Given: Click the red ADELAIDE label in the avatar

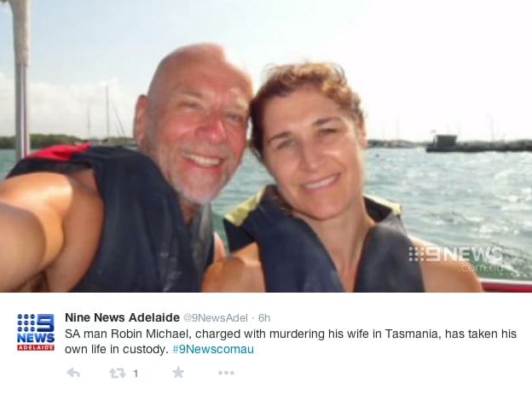Looking at the screenshot, I should point(36,347).
